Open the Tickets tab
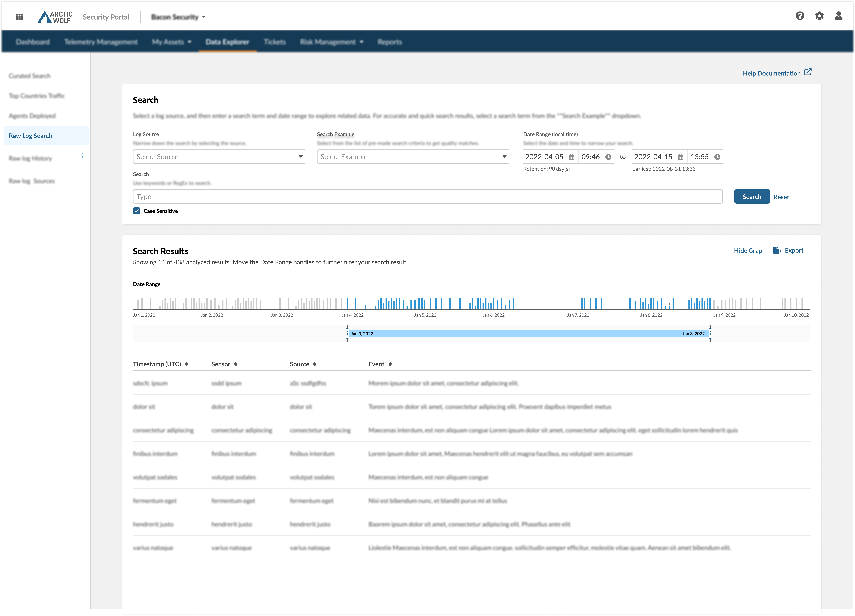 (275, 42)
